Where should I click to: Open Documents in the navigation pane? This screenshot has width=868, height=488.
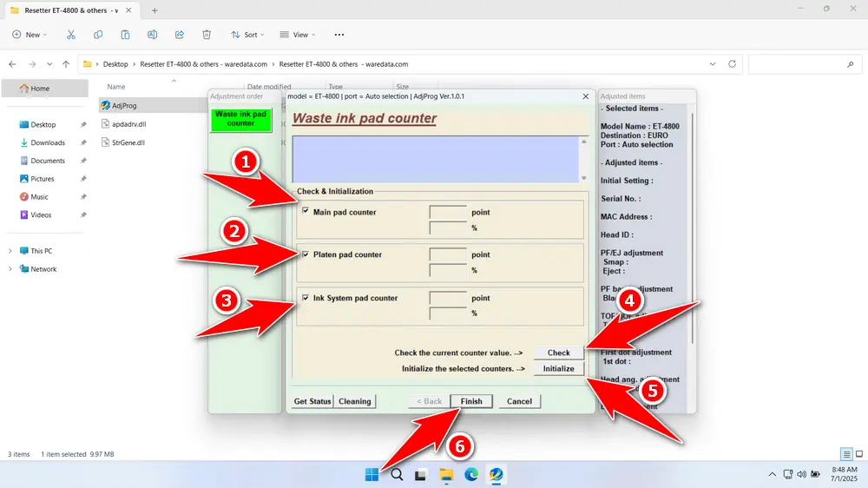click(x=47, y=161)
